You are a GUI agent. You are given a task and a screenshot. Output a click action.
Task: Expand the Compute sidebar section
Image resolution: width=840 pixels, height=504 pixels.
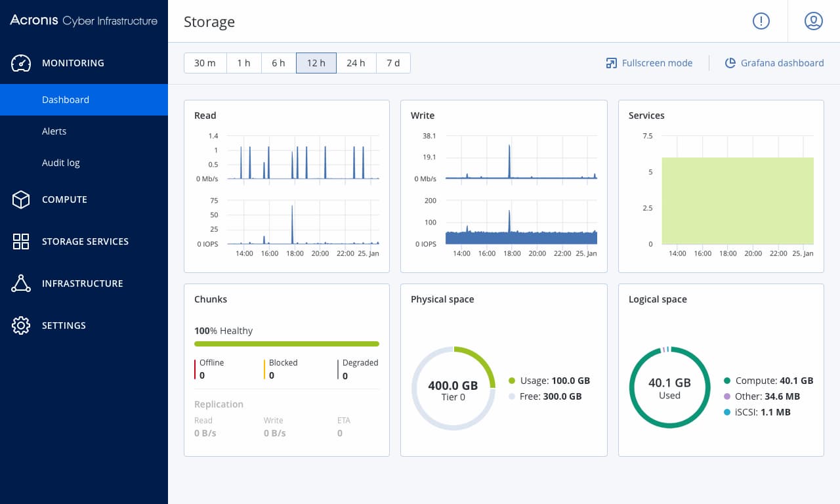pos(64,199)
